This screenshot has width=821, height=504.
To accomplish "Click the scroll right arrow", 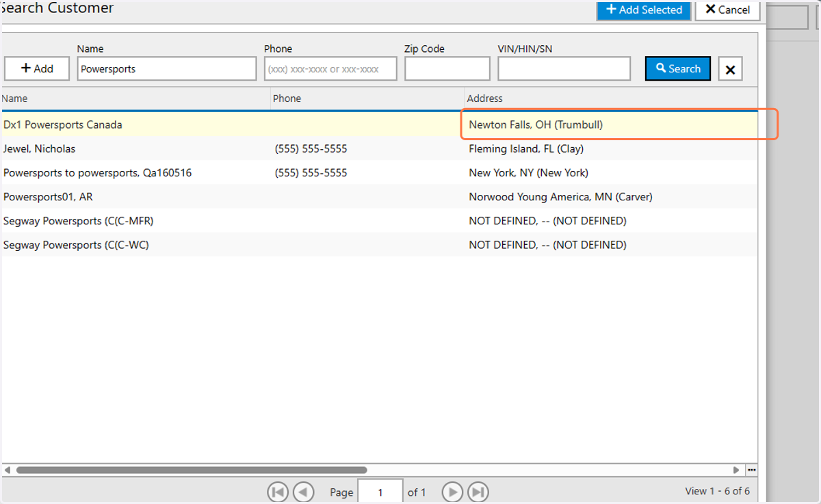I will [736, 470].
